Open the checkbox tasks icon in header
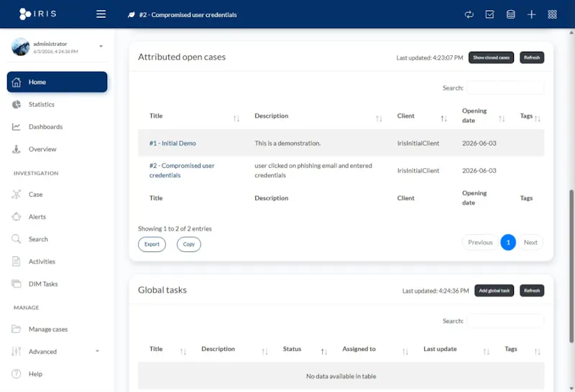This screenshot has height=392, width=575. (x=489, y=14)
